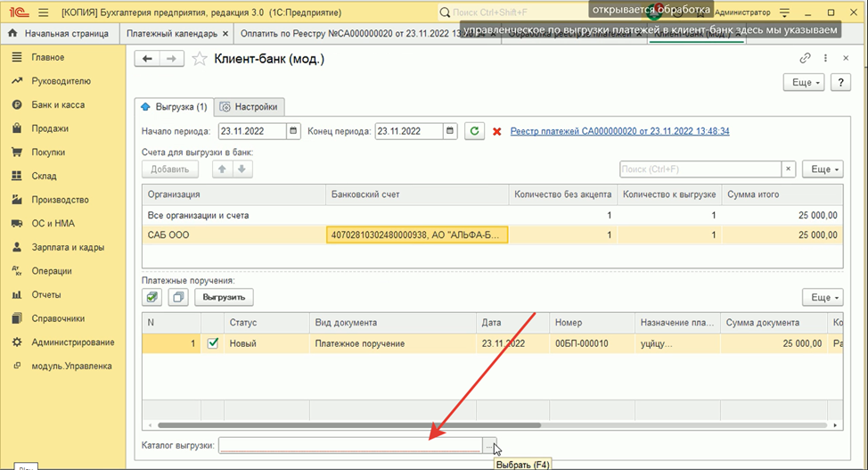The width and height of the screenshot is (868, 470).
Task: Click the Начало периода date field
Action: pyautogui.click(x=252, y=131)
